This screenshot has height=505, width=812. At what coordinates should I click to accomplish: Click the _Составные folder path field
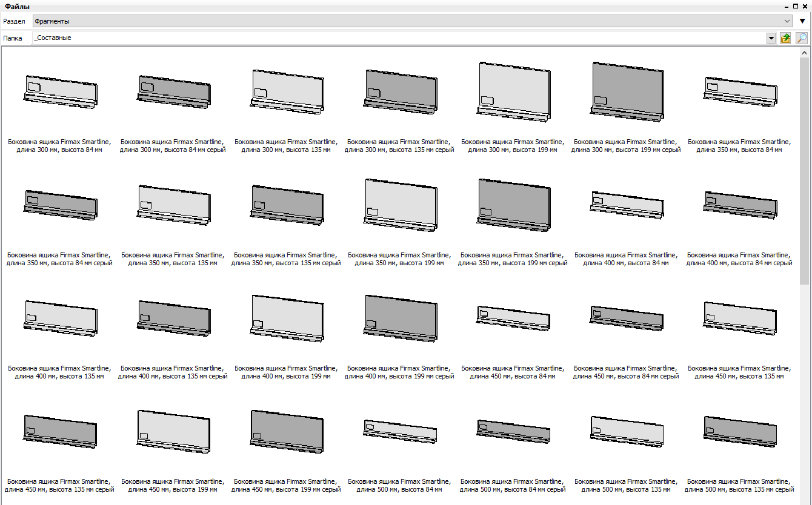coord(399,38)
